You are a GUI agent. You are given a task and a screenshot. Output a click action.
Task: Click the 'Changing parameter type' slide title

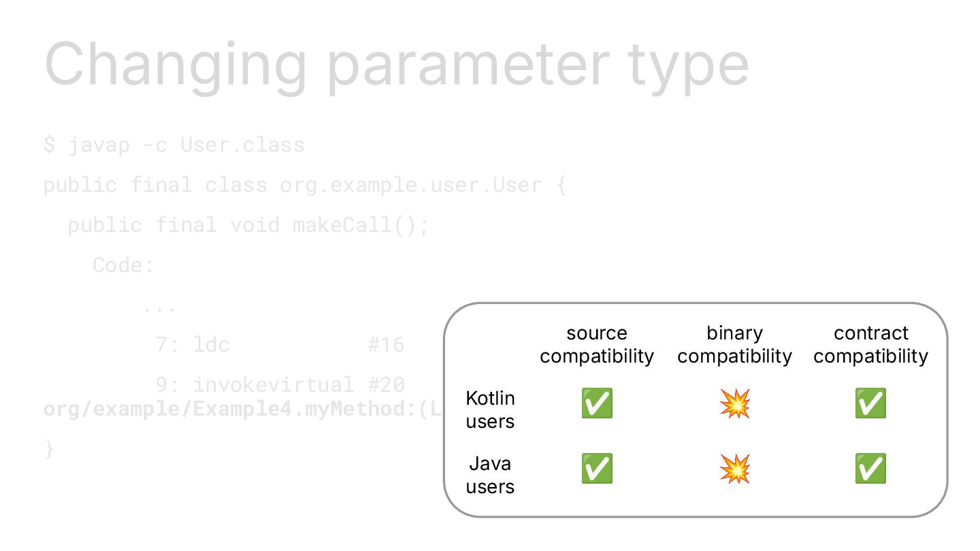pyautogui.click(x=397, y=65)
